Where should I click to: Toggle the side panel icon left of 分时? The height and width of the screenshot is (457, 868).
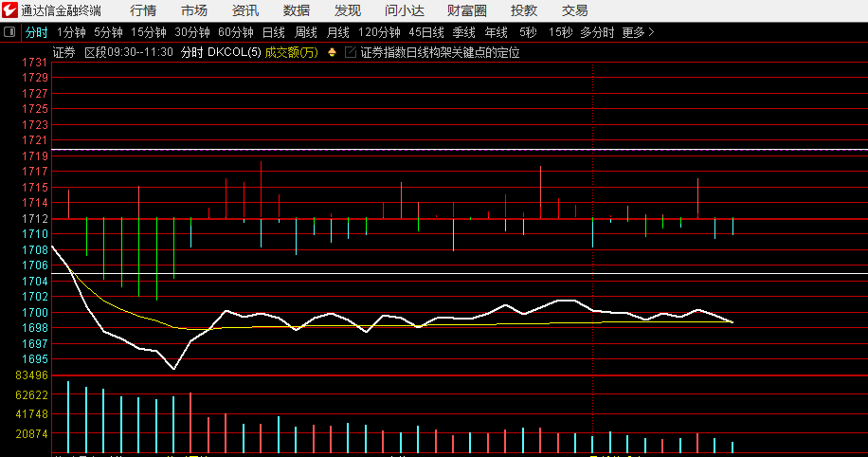click(9, 32)
